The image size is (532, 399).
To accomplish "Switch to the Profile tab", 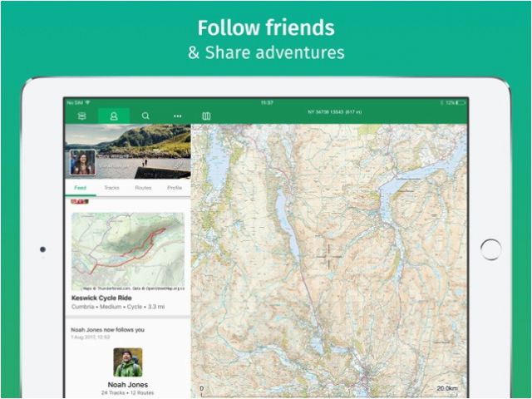I will click(x=175, y=188).
